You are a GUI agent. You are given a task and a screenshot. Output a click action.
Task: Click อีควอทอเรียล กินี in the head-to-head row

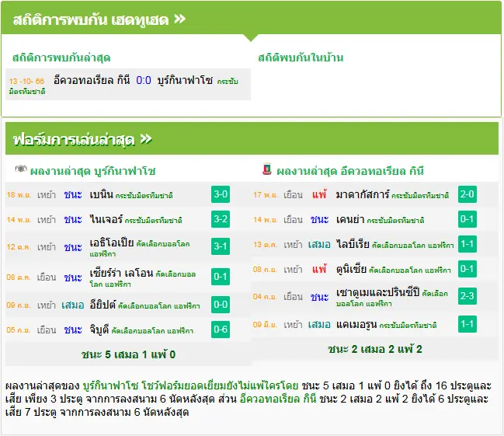tap(92, 80)
